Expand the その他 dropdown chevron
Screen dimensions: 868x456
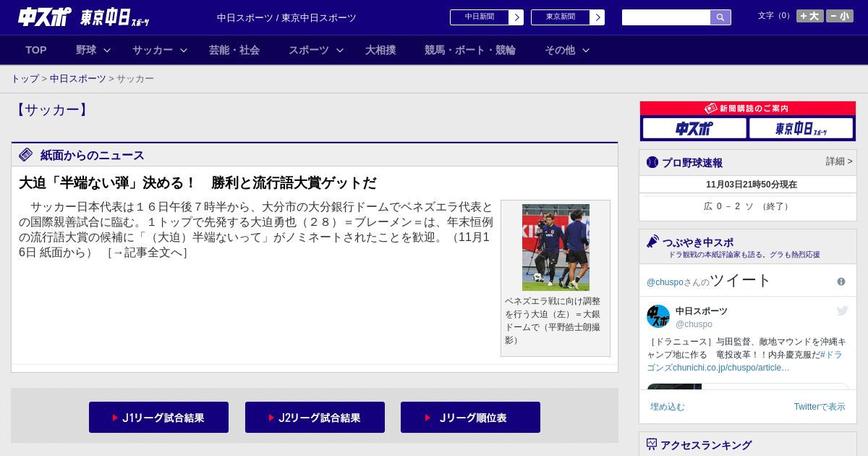pos(586,50)
